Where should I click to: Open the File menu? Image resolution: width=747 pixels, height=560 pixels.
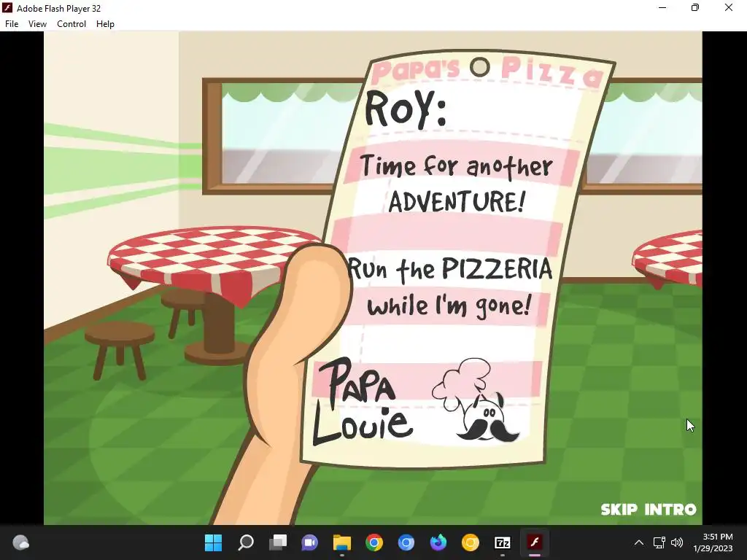coord(12,24)
